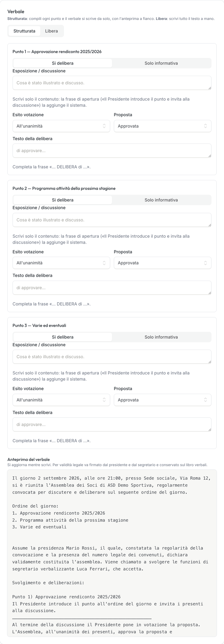Open Punto 1 Esito votazione dropdown
The width and height of the screenshot is (224, 644).
point(61,126)
